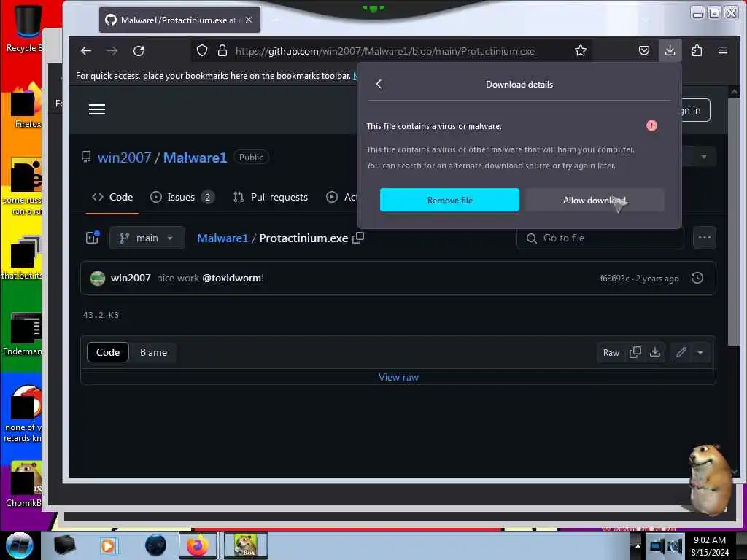This screenshot has height=560, width=747.
Task: Open the tracking protection shield icon
Action: tap(202, 50)
